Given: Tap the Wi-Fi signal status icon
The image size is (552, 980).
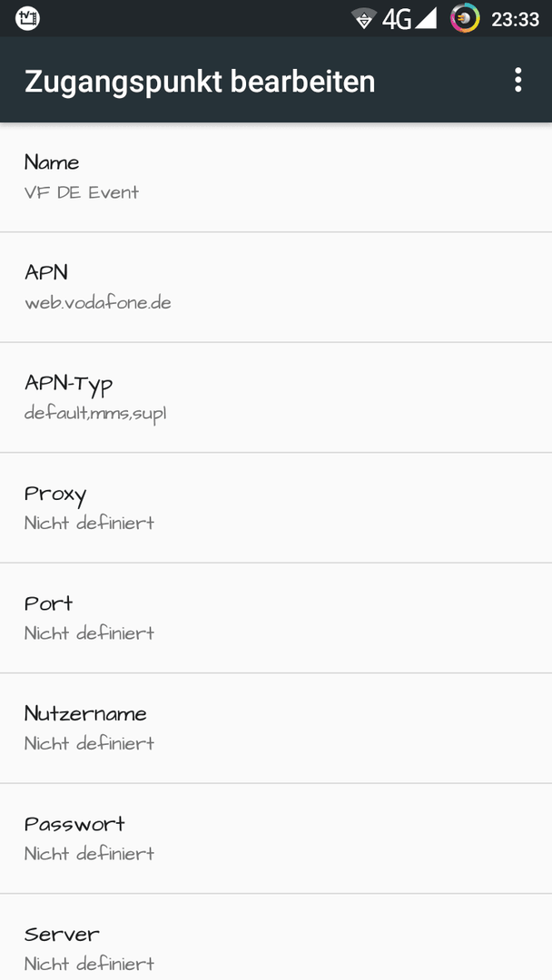Looking at the screenshot, I should (364, 19).
